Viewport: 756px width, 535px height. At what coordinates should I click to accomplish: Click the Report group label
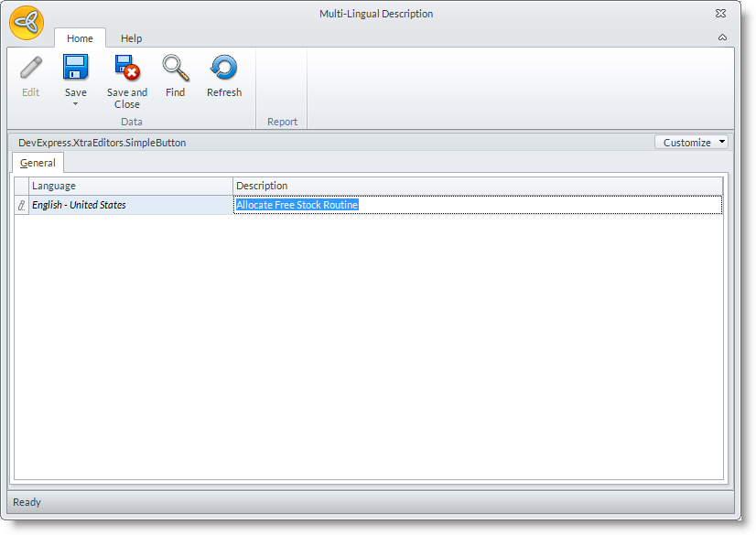click(282, 122)
